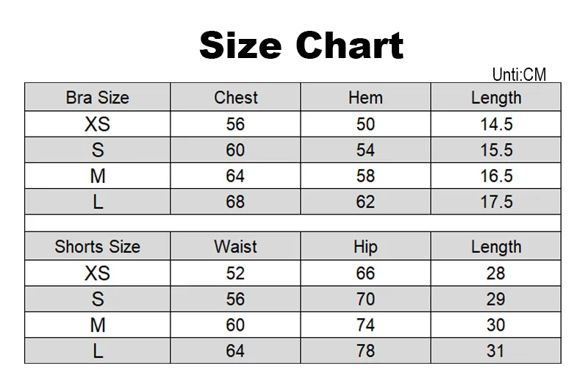The width and height of the screenshot is (588, 385).
Task: Click the bra length value 17.5
Action: [x=496, y=202]
